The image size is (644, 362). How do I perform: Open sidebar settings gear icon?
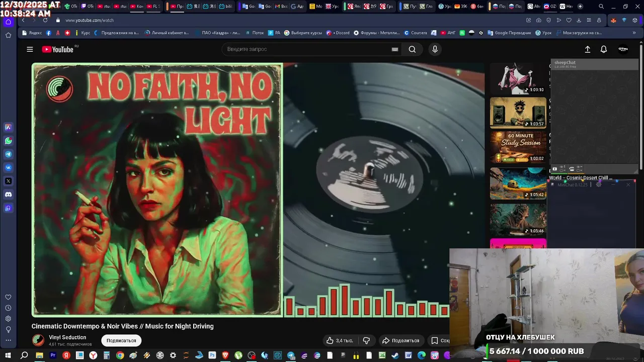(8, 319)
